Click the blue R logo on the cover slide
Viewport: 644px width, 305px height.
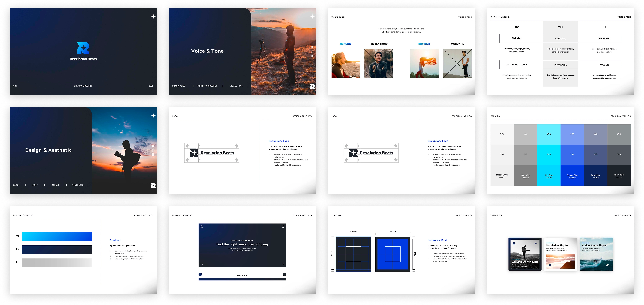pos(83,48)
